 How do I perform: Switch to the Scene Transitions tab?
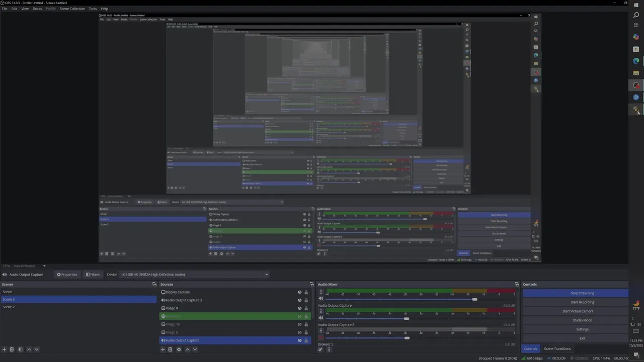click(557, 348)
